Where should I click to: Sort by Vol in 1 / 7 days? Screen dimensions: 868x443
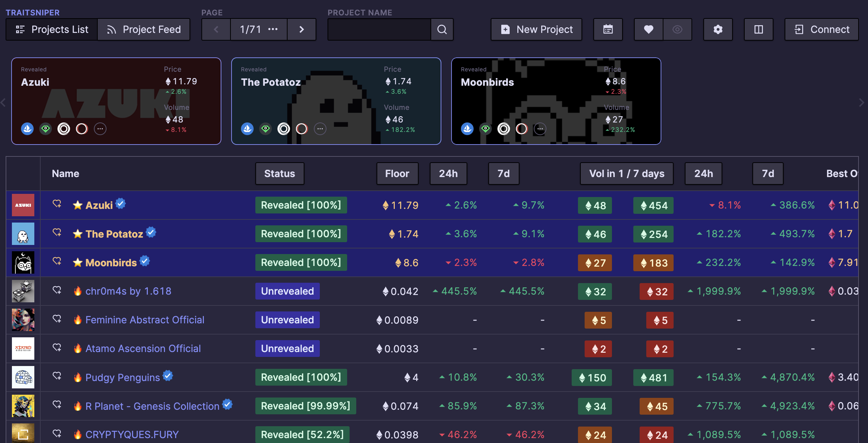coord(627,174)
